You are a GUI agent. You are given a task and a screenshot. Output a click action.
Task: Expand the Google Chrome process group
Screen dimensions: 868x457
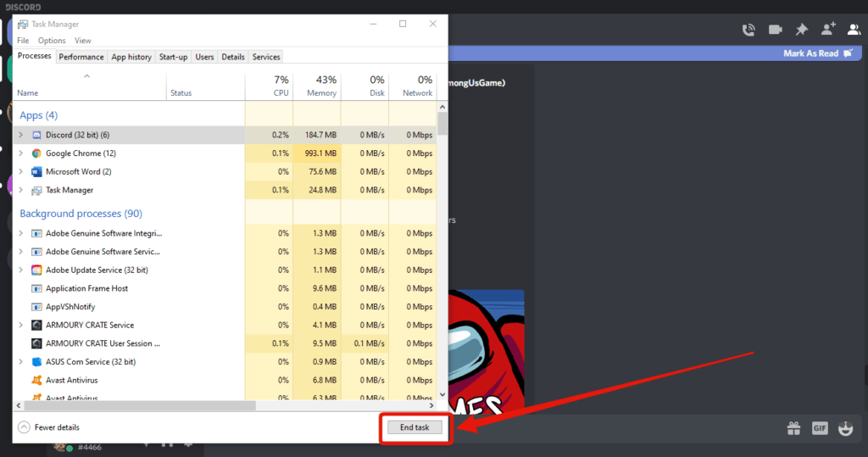pyautogui.click(x=21, y=153)
